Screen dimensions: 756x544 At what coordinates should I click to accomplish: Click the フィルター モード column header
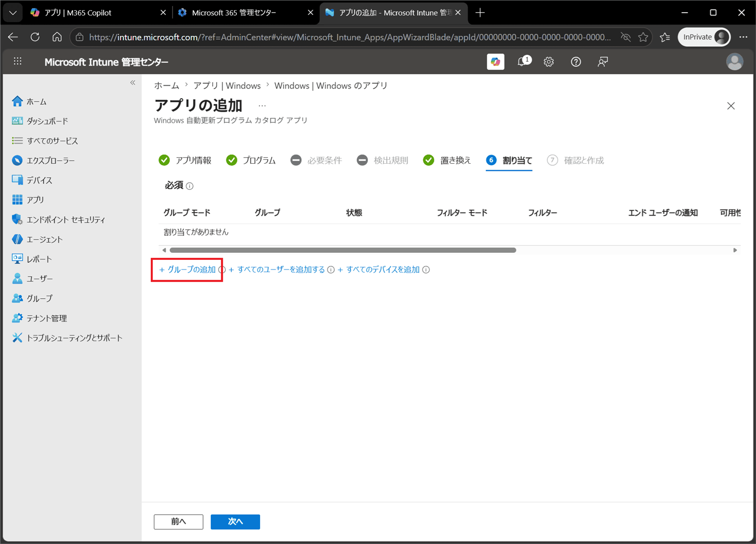[x=462, y=213]
